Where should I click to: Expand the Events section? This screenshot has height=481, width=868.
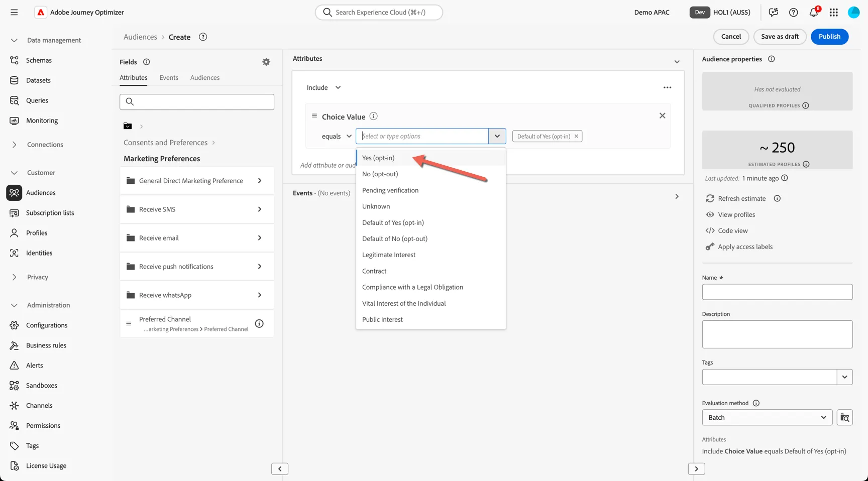point(677,196)
